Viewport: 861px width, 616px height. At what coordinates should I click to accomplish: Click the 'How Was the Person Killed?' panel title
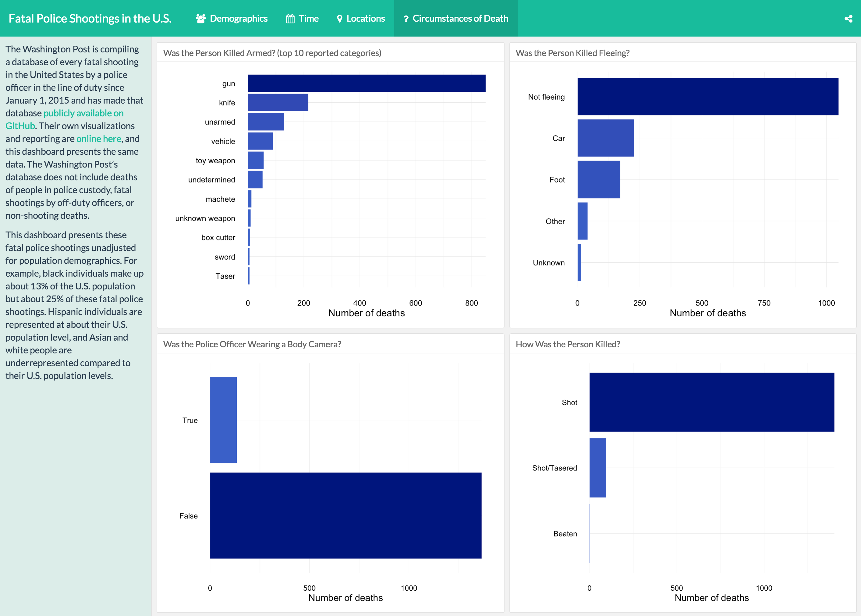coord(567,344)
